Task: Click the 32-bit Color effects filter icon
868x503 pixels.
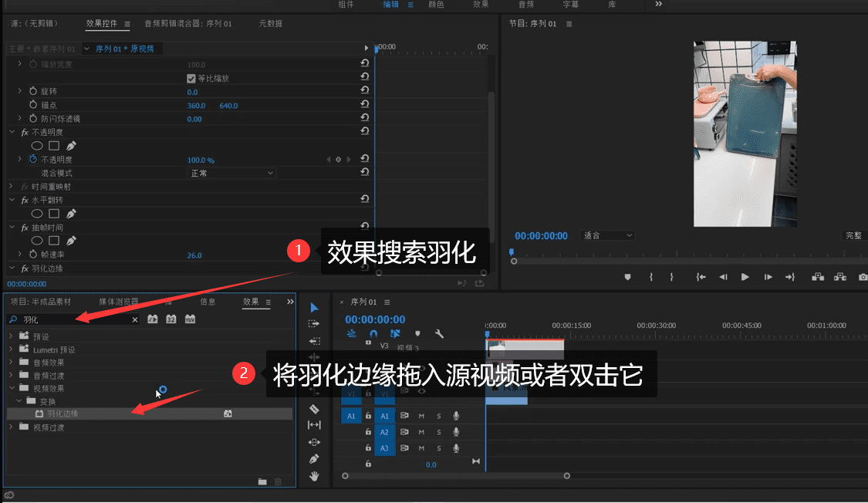Action: click(x=171, y=319)
